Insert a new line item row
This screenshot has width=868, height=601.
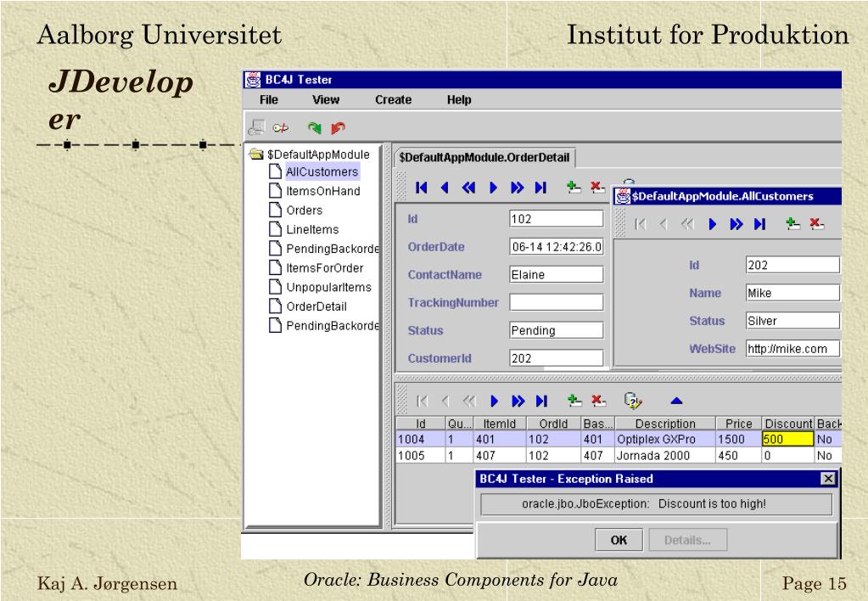click(575, 400)
